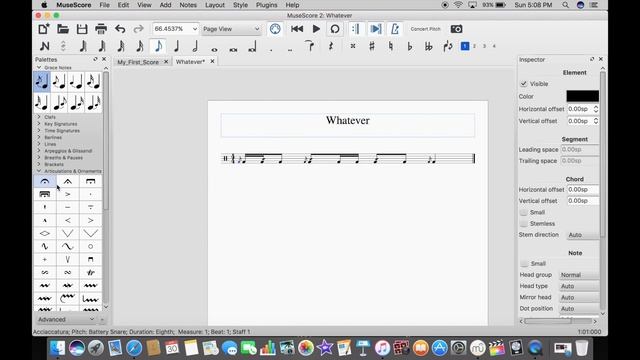Undo the last action
640x360 pixels.
[120, 29]
